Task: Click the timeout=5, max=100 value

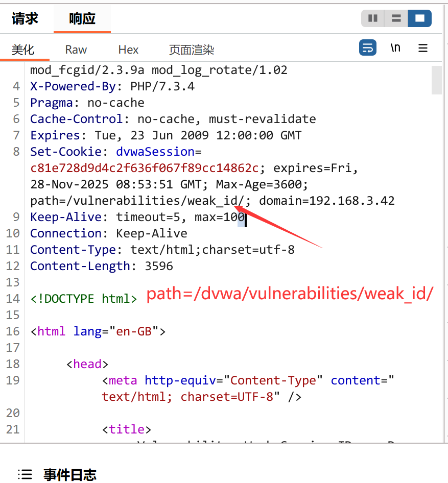Action: (180, 217)
